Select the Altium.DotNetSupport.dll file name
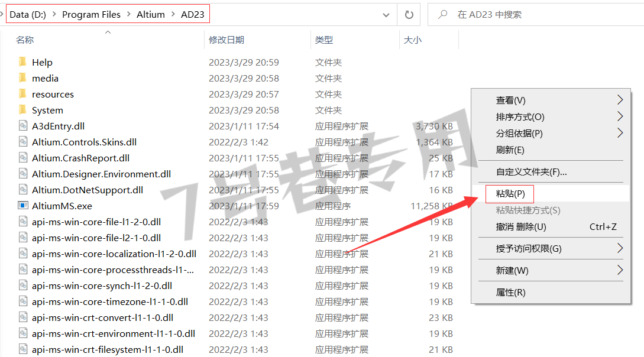The height and width of the screenshot is (357, 644). [x=88, y=190]
